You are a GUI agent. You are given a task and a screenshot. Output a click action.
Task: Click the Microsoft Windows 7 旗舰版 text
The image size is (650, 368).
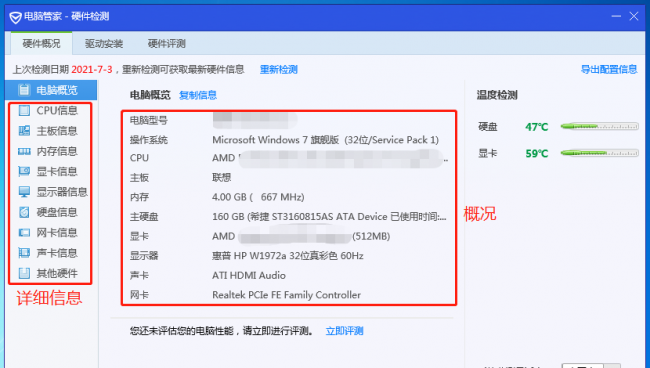point(325,140)
